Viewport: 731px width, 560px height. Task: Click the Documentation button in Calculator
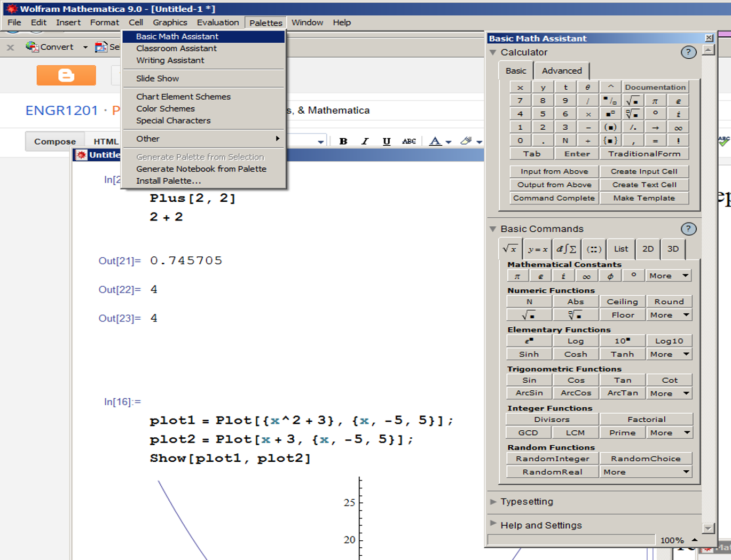coord(655,87)
